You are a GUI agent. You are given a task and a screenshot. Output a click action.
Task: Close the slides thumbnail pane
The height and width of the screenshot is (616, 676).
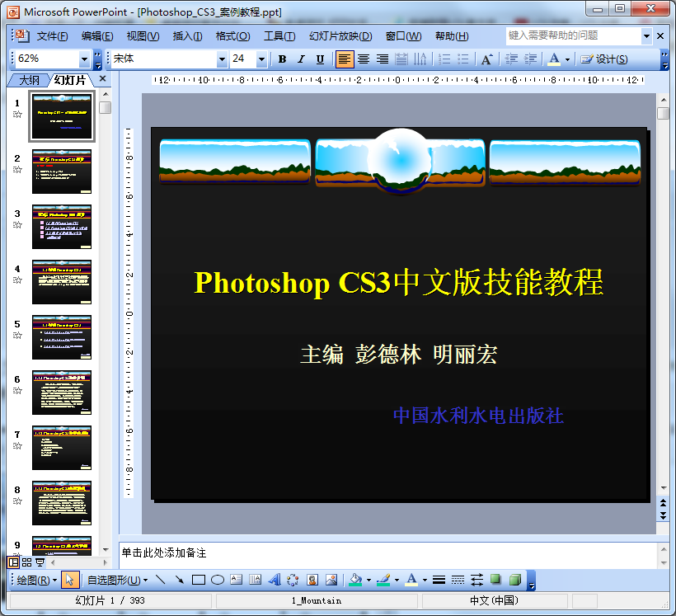coord(102,78)
